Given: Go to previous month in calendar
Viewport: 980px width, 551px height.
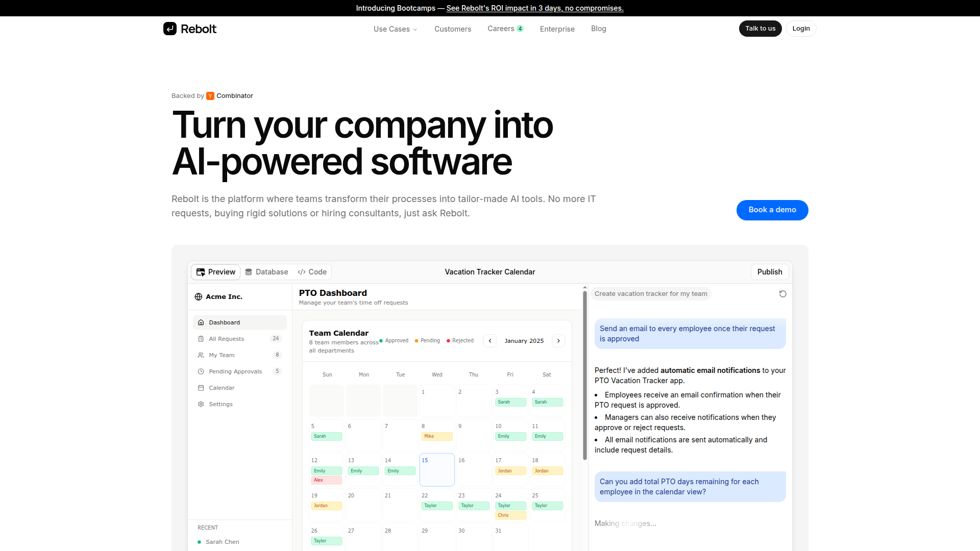Looking at the screenshot, I should pyautogui.click(x=490, y=341).
